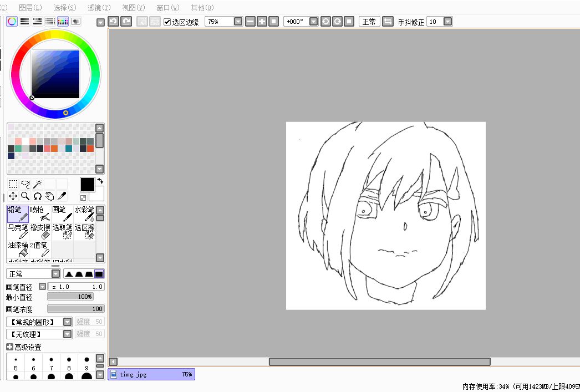
Task: Choose the magic wand selection tool
Action: [37, 184]
